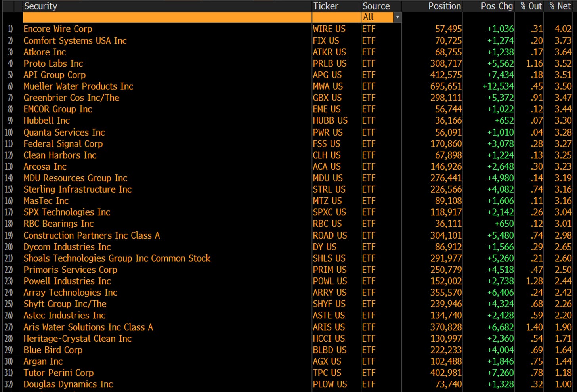The width and height of the screenshot is (577, 392).
Task: Sort by the Source column header
Action: tap(376, 6)
